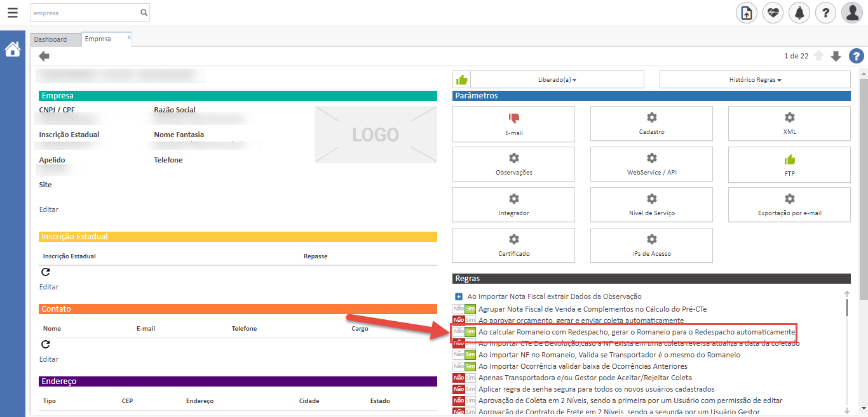Click Editar under the Empresa section
This screenshot has width=868, height=417.
point(49,209)
